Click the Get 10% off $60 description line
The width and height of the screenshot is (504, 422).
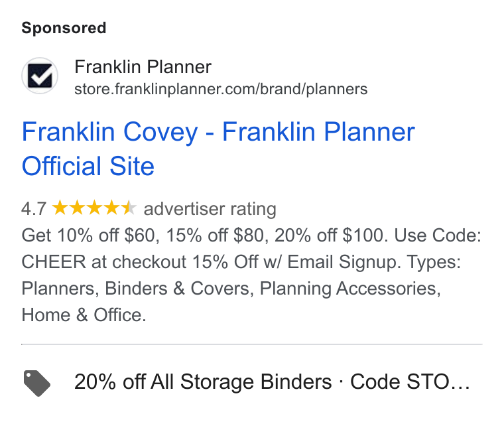(251, 235)
